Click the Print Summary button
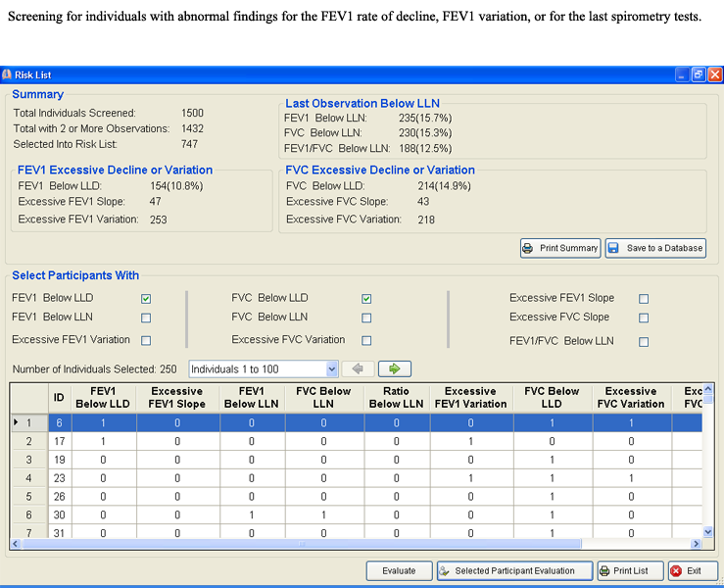Screen dimensions: 724x588 pos(559,248)
